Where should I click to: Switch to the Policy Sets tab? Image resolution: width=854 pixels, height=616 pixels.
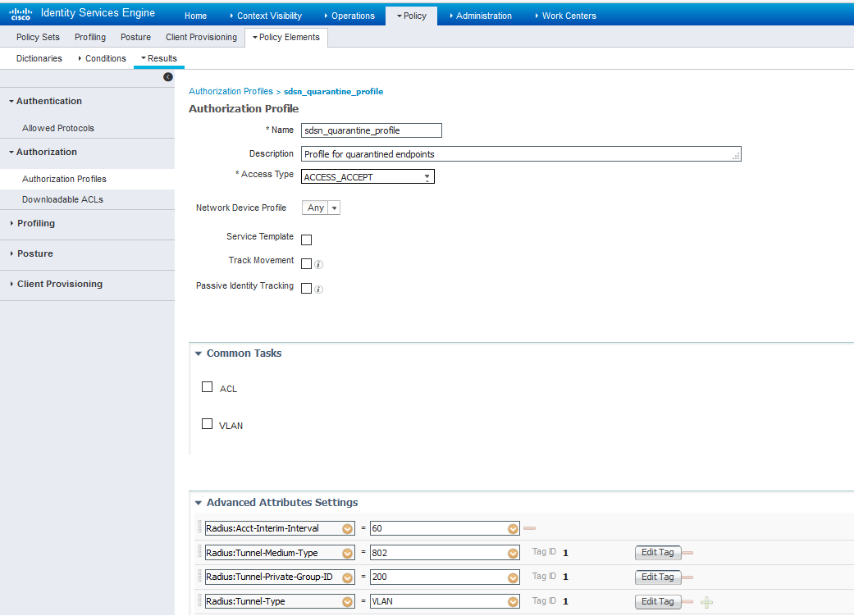(38, 37)
